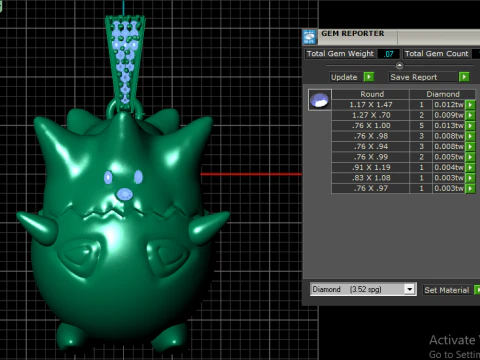Select the 1.17 X 1.47 size cell
The height and width of the screenshot is (360, 480).
click(x=371, y=105)
